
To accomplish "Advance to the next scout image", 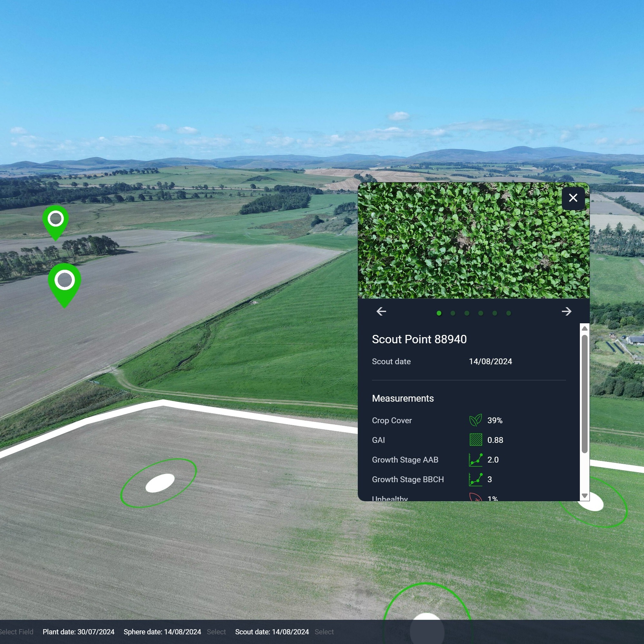I will [x=566, y=312].
